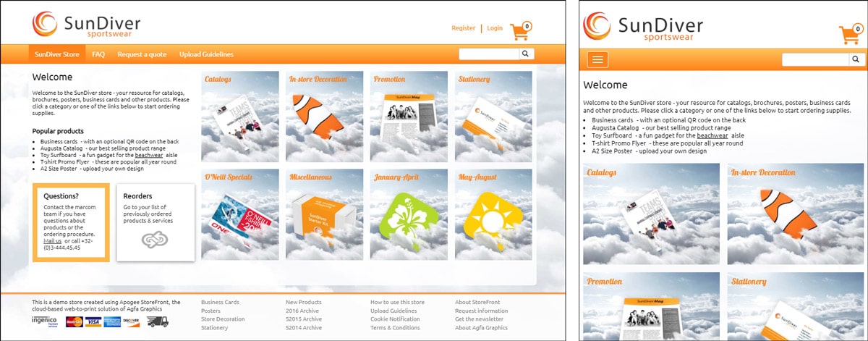Click the footer New Products link

tap(304, 302)
